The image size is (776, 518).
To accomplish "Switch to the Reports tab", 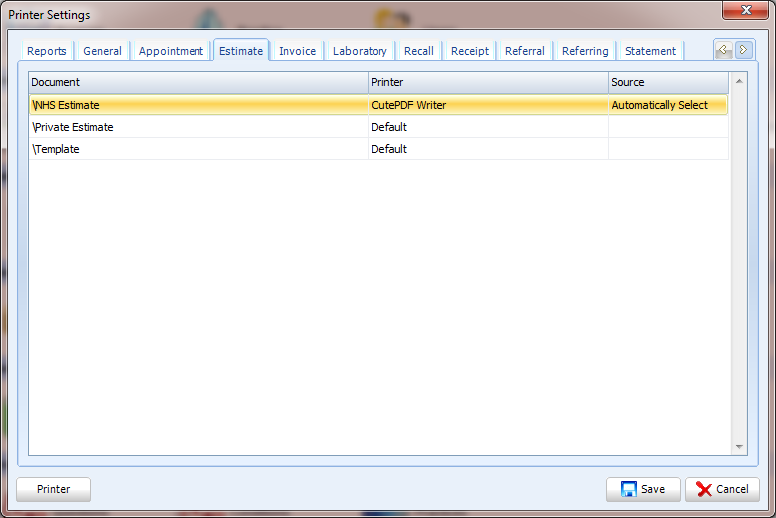I will click(47, 51).
